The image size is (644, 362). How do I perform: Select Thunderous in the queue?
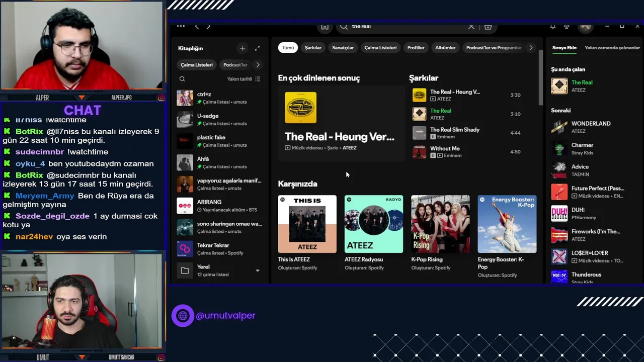[594, 278]
